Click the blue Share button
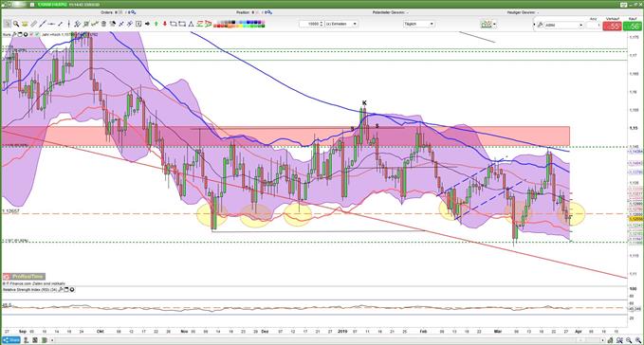This screenshot has width=644, height=345. coord(11,340)
